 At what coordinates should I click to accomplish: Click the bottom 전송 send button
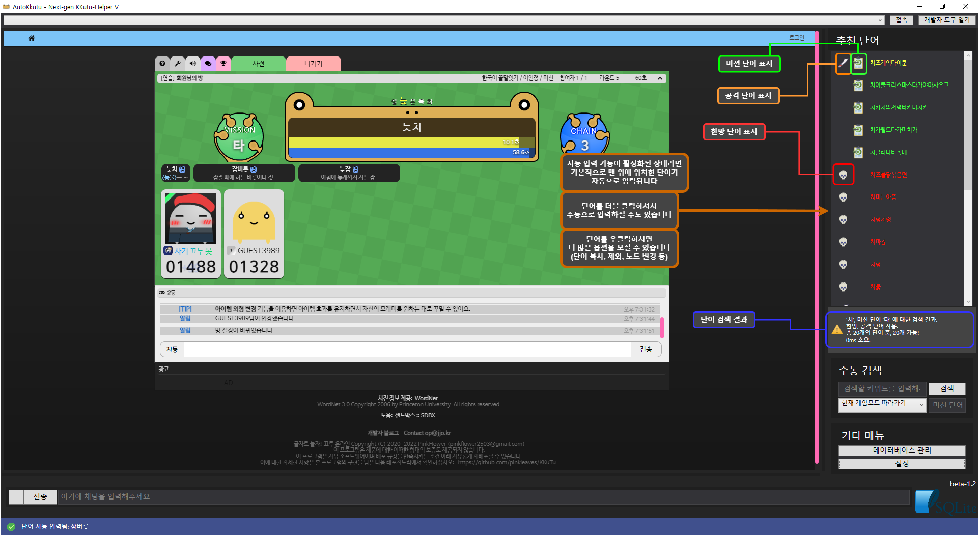tap(40, 497)
